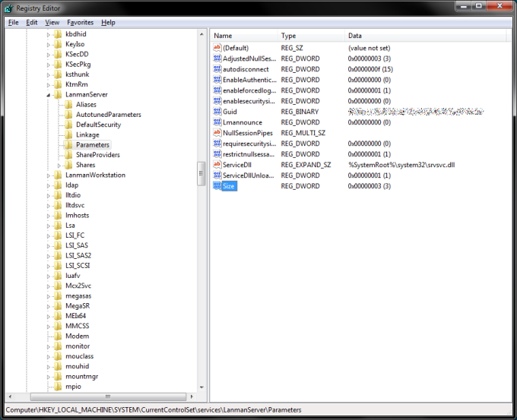Click the folder icon for kbdhid
517x420 pixels.
[58, 34]
